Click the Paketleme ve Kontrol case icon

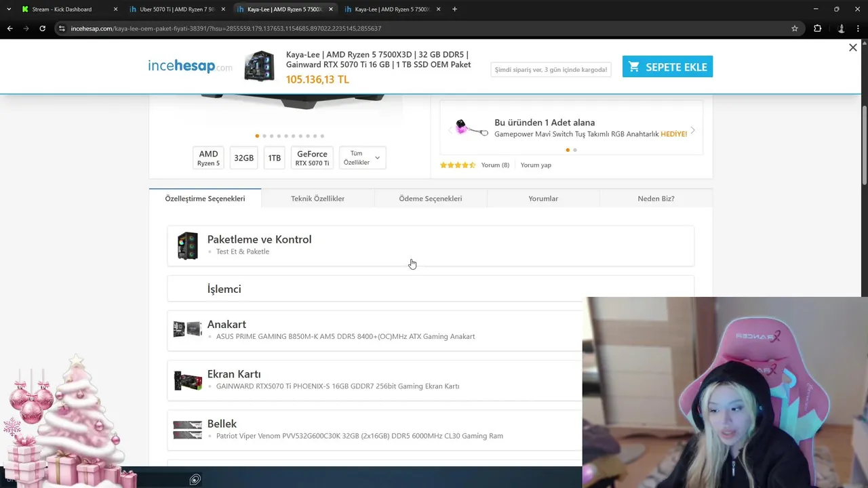pyautogui.click(x=187, y=245)
